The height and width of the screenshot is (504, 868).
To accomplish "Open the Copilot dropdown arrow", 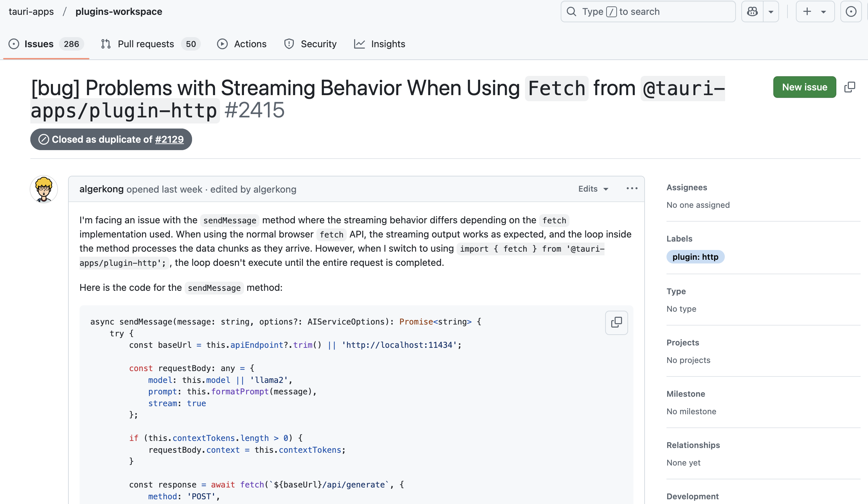I will pos(771,11).
